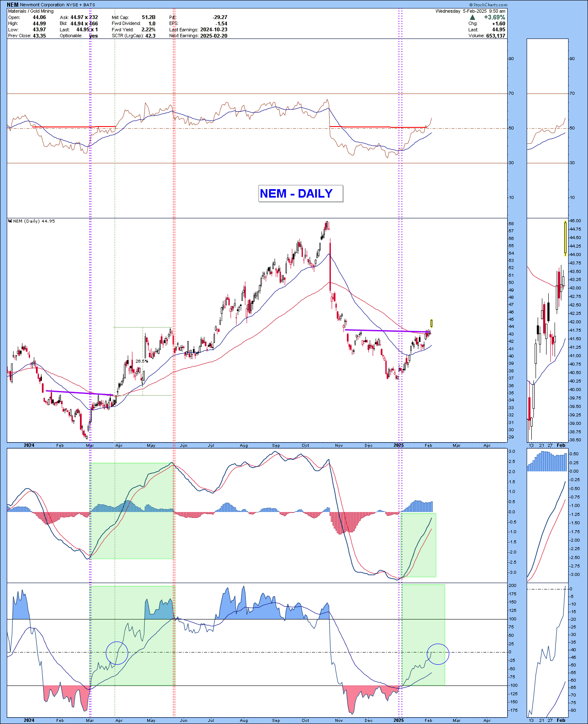
Task: Click the blue circle on the February 2025 CCI crossover
Action: [438, 654]
